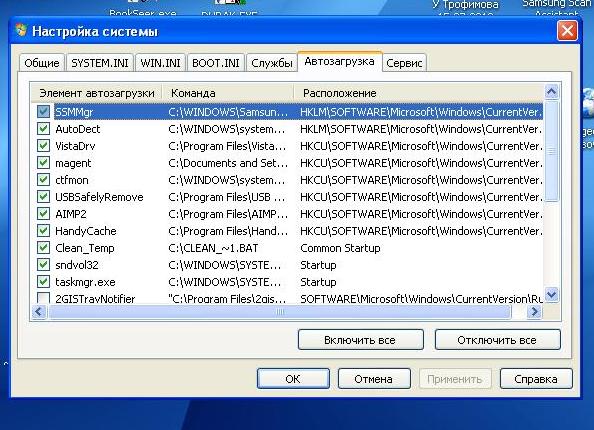Viewport: 594px width, 430px height.
Task: Sort by Элемент автозагрузки column header
Action: pos(97,93)
